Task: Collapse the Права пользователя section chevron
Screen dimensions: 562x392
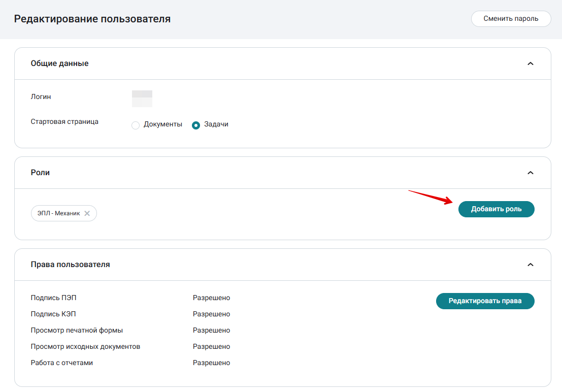Action: [531, 265]
